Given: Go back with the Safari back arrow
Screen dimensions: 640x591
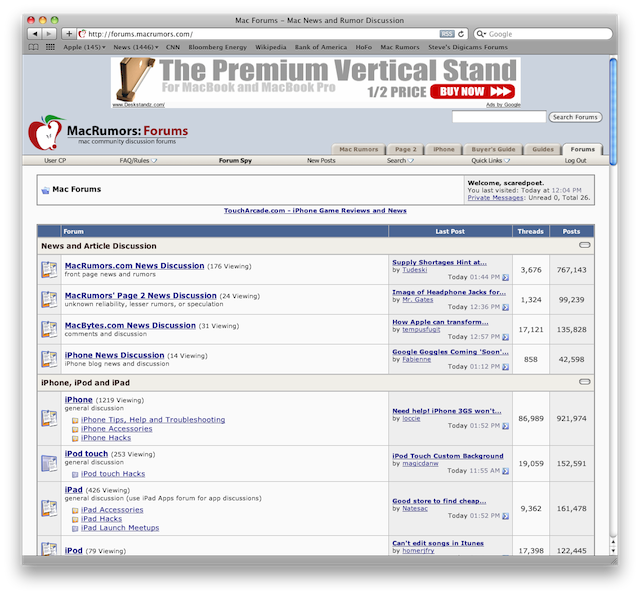Looking at the screenshot, I should pyautogui.click(x=35, y=34).
